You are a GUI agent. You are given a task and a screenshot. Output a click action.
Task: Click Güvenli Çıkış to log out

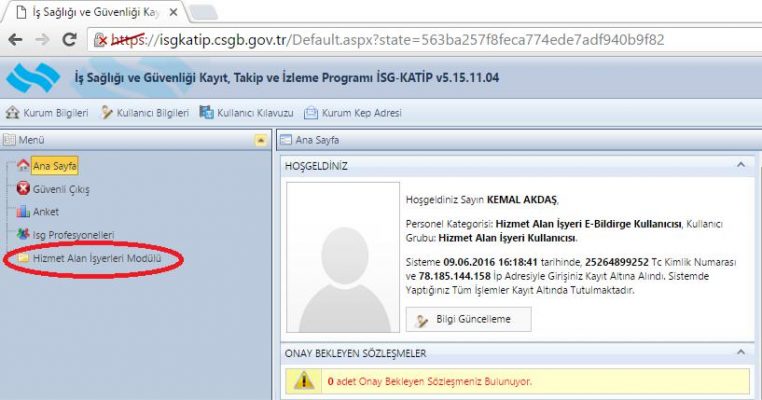[60, 189]
